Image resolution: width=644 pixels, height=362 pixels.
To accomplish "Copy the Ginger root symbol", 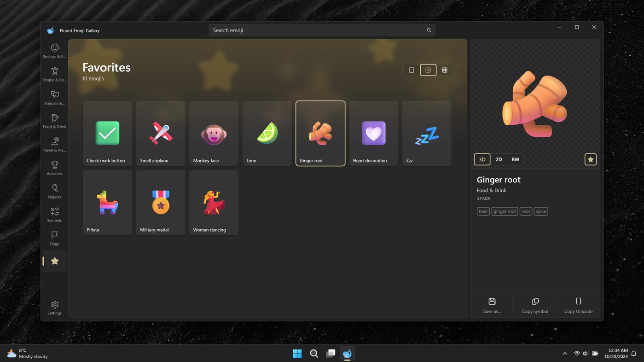I will pos(535,305).
